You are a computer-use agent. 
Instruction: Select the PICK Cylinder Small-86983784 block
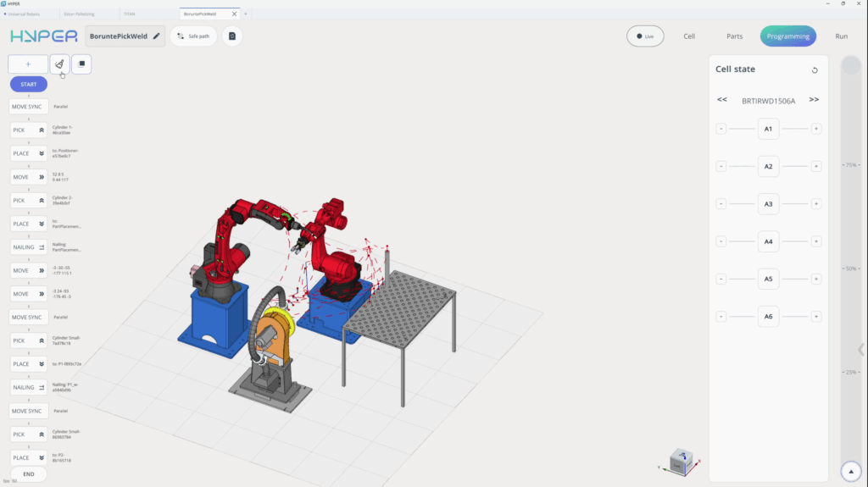coord(29,434)
